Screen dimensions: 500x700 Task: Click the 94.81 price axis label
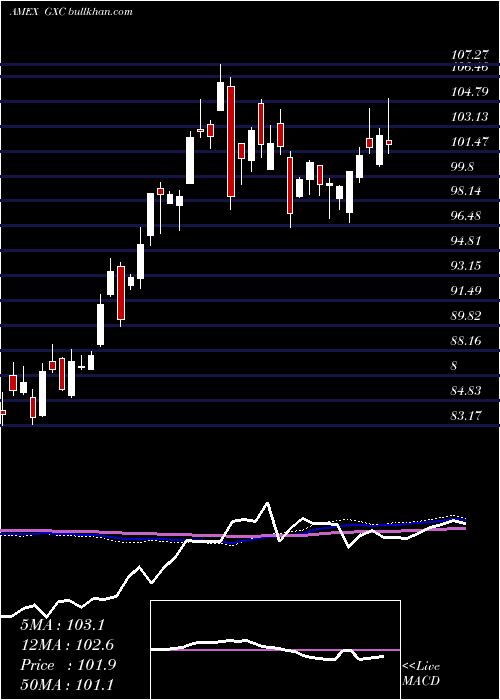pyautogui.click(x=466, y=241)
